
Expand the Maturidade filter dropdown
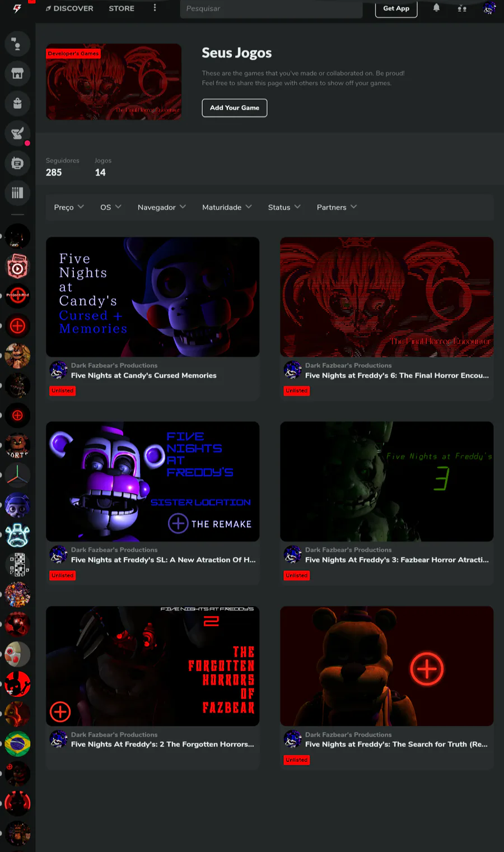pos(227,207)
